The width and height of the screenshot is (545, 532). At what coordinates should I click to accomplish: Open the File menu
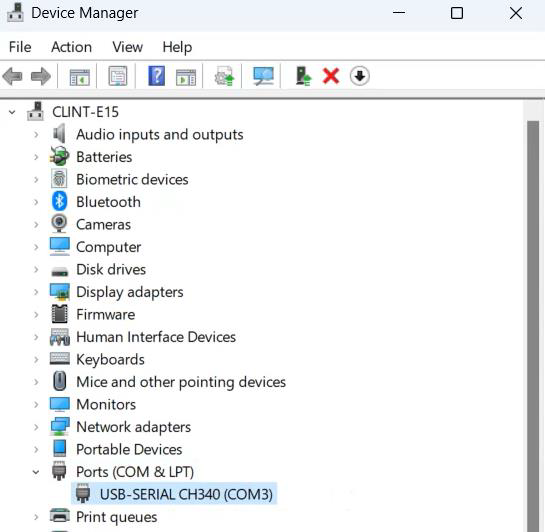(x=20, y=47)
